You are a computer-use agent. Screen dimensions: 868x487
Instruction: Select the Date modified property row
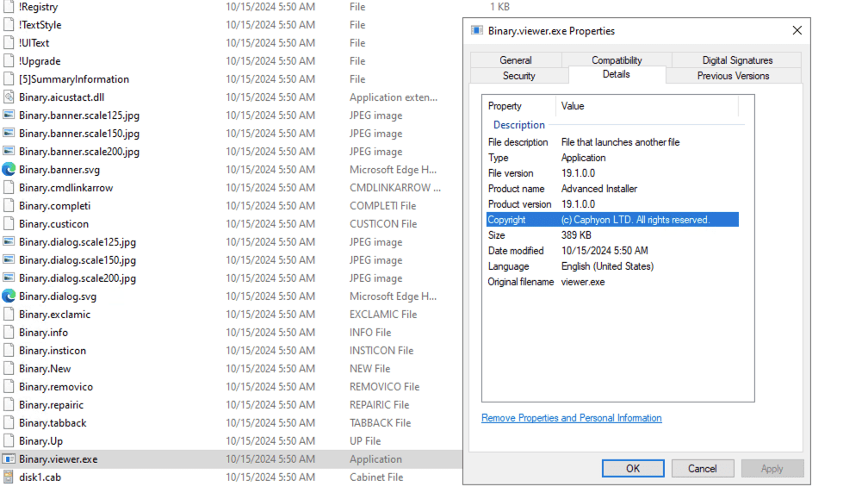pos(612,251)
